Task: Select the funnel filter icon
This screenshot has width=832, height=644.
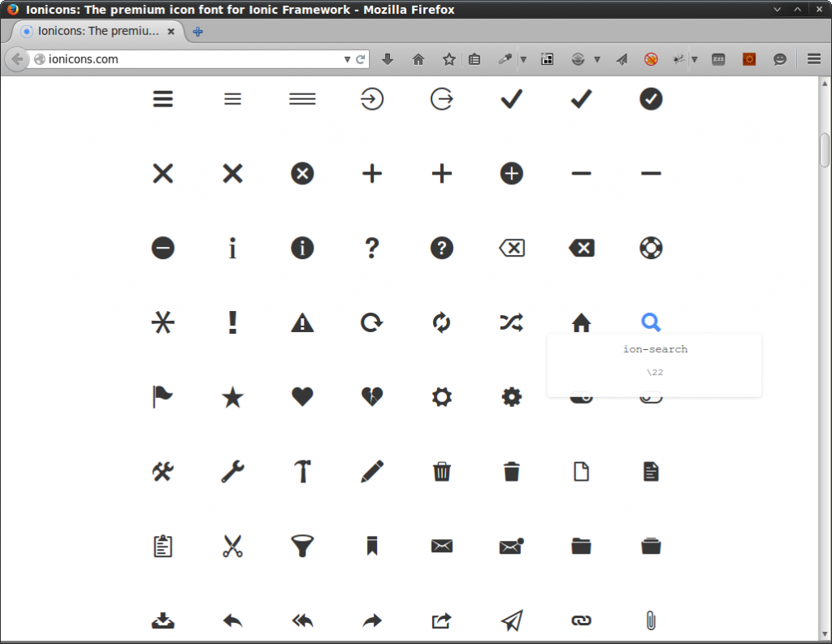Action: pyautogui.click(x=302, y=546)
